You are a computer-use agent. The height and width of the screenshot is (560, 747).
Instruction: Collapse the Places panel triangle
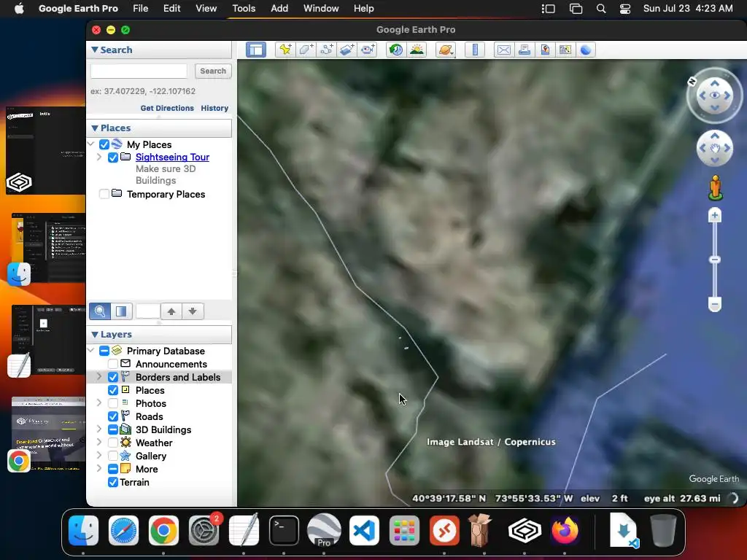coord(94,128)
